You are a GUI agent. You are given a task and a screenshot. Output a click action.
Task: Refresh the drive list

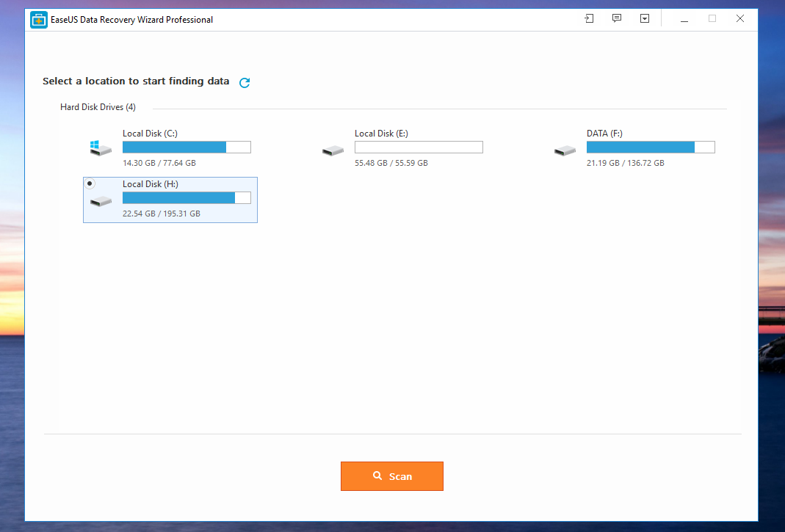click(245, 83)
